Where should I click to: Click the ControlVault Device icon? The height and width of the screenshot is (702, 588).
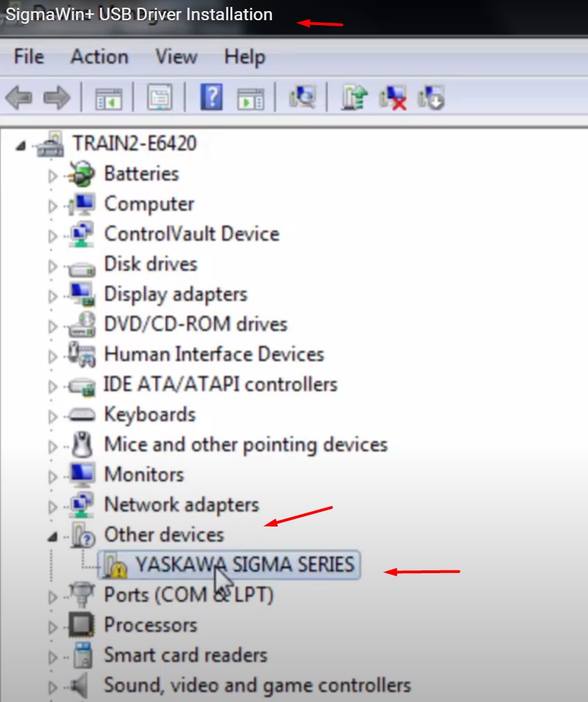click(x=81, y=234)
